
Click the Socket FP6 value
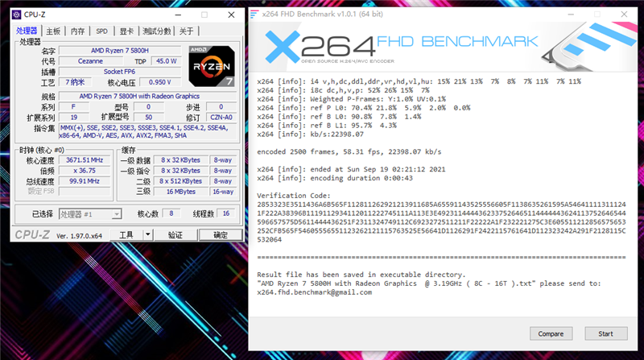[119, 72]
